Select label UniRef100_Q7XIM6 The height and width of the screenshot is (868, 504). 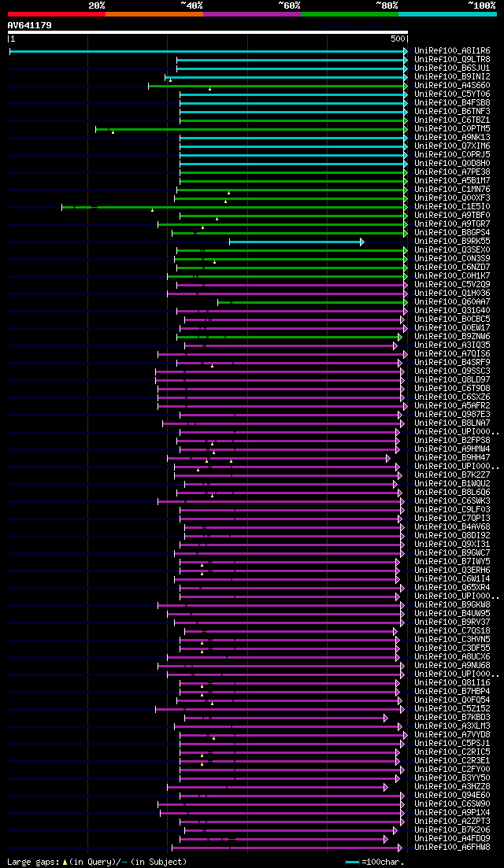point(452,146)
